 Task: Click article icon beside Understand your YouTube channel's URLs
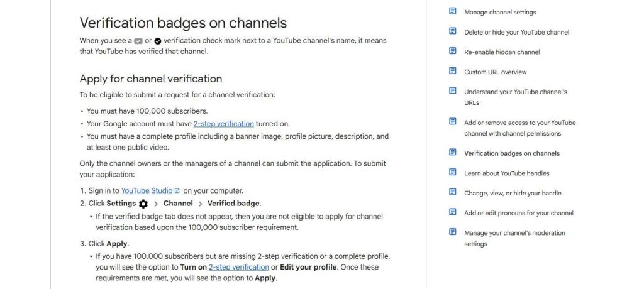[453, 90]
